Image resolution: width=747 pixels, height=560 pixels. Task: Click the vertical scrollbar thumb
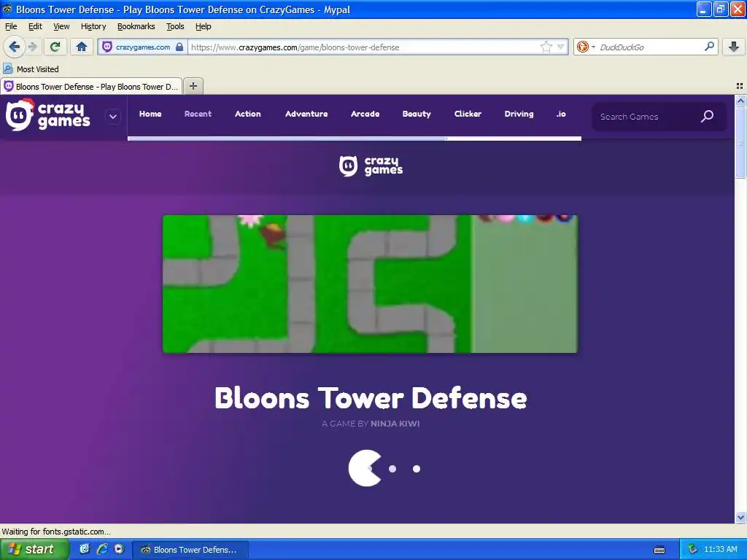(x=740, y=142)
